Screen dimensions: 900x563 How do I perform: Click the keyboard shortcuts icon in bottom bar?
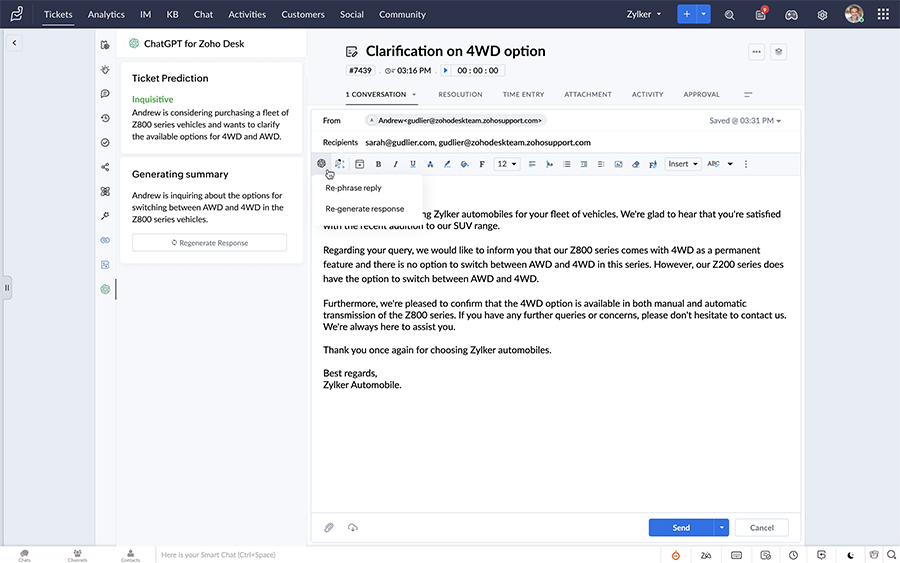736,555
